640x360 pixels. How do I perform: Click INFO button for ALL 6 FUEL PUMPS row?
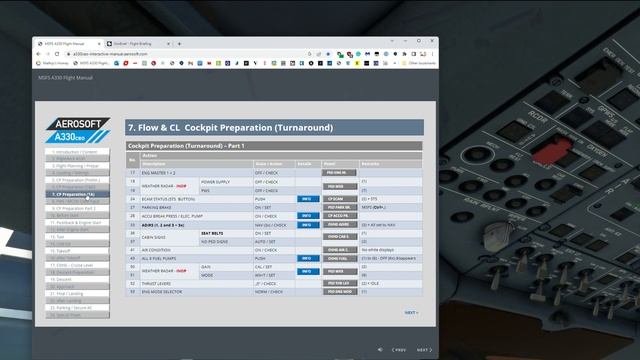[308, 258]
